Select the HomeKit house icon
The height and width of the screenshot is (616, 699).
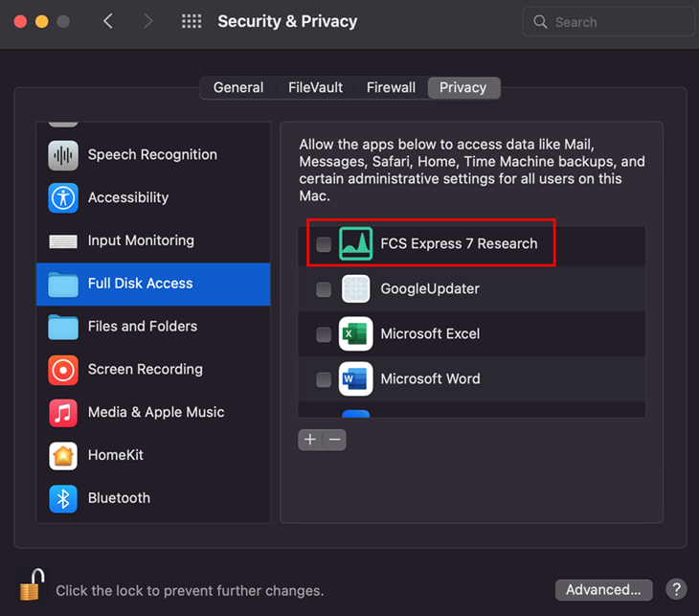(x=63, y=455)
